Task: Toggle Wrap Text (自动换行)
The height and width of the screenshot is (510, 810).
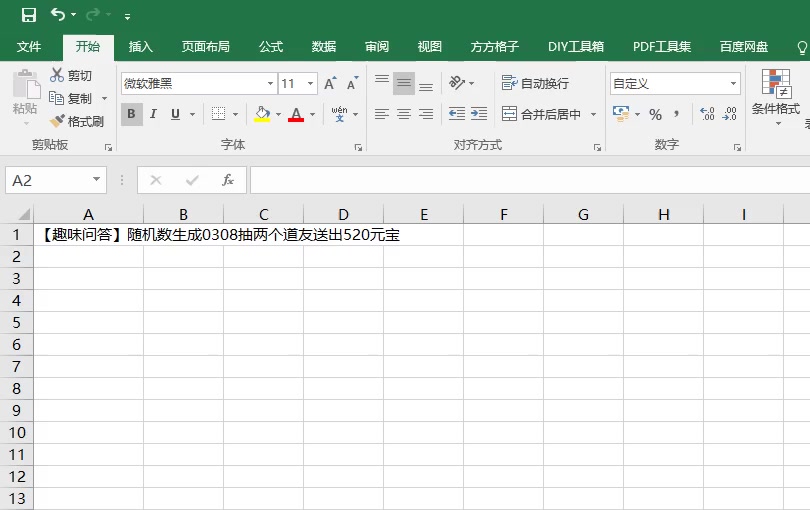Action: tap(535, 84)
